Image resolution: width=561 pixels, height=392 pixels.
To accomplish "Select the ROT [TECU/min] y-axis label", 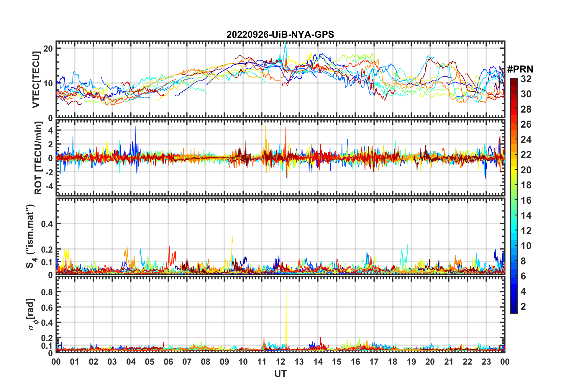I will pyautogui.click(x=38, y=158).
